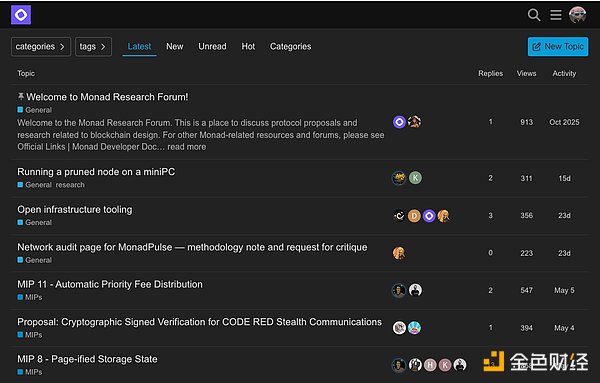The image size is (600, 383).
Task: Click the May 5 activity date
Action: (x=564, y=290)
